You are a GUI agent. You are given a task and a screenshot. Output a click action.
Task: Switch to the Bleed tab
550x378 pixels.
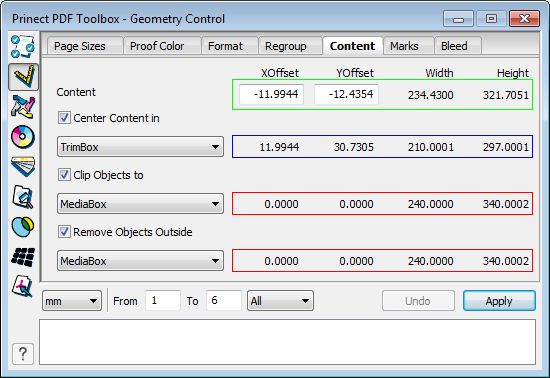pyautogui.click(x=454, y=46)
